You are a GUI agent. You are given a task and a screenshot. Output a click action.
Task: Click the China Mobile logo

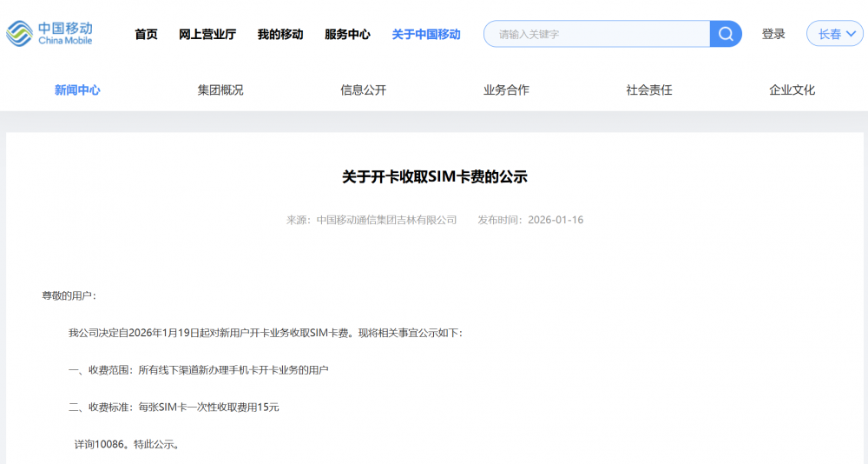[50, 34]
